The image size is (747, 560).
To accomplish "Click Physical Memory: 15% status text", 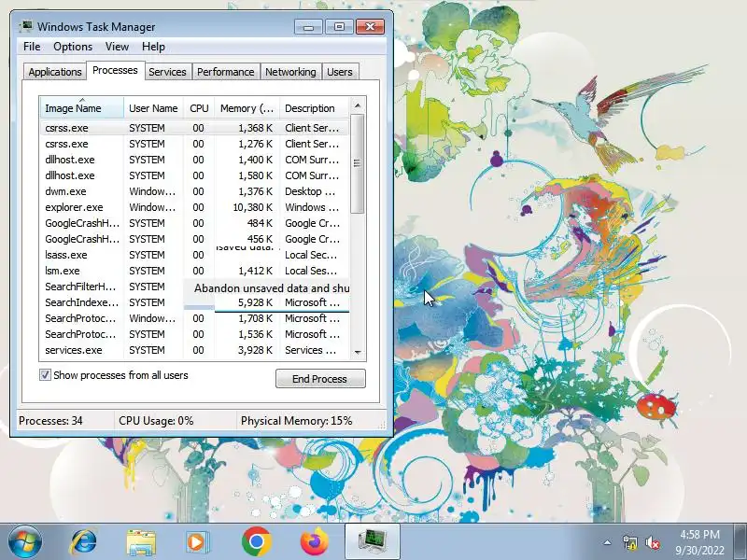I will point(296,421).
